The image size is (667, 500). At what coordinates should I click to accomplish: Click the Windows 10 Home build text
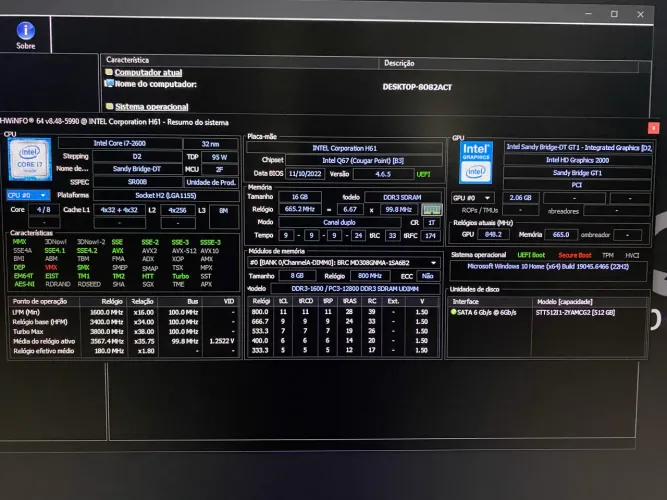[x=548, y=266]
